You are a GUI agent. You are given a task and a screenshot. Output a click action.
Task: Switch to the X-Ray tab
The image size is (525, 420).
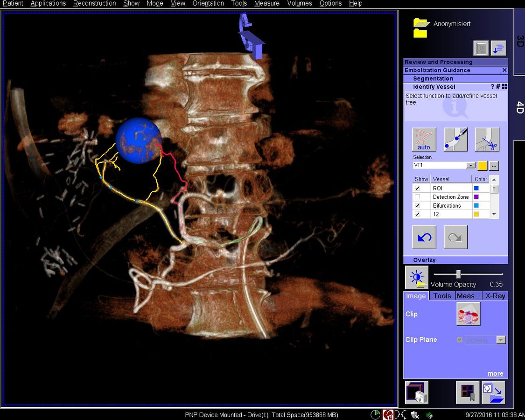[495, 296]
